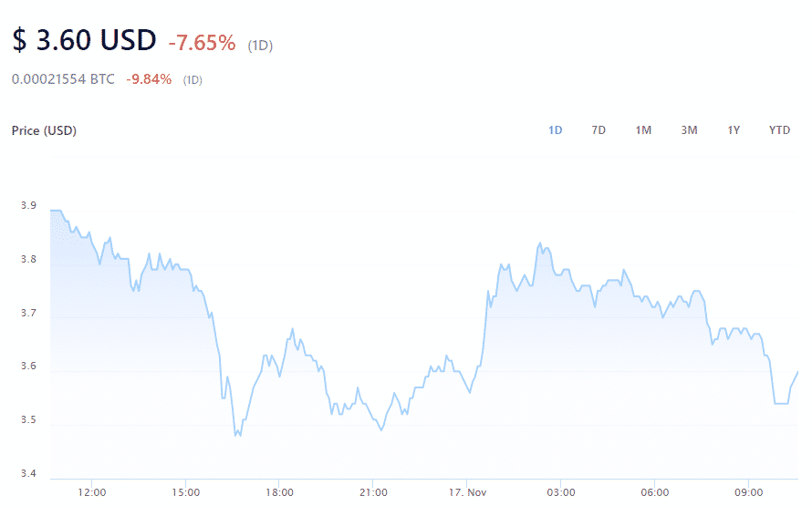This screenshot has height=506, width=812.
Task: Switch to the 3M chart range
Action: coord(689,130)
